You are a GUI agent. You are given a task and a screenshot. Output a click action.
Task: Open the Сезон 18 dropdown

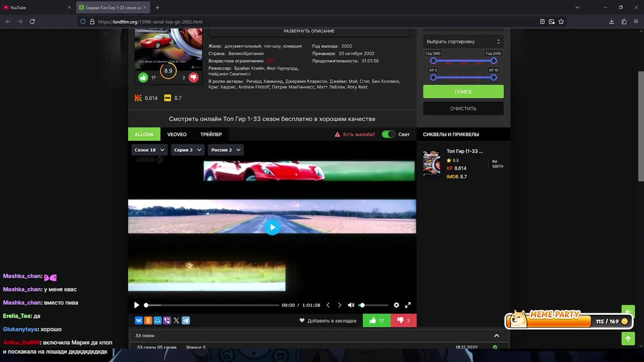[x=149, y=150]
